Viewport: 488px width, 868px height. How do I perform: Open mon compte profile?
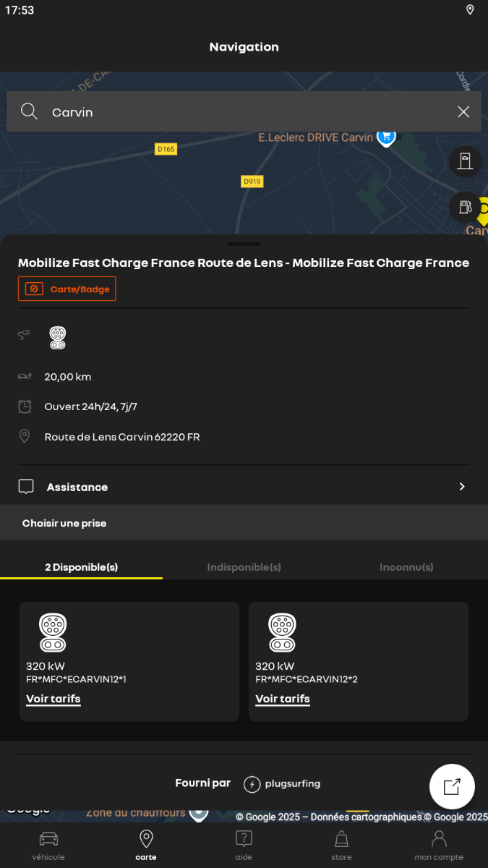pyautogui.click(x=439, y=846)
